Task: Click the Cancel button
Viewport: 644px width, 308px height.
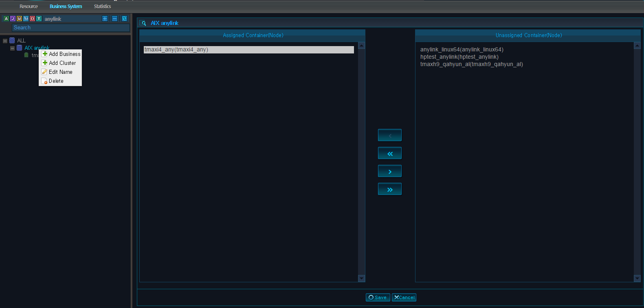Action: point(404,297)
